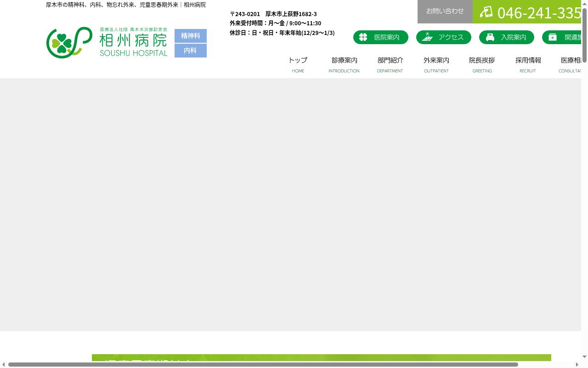Open 診療案内 INTRODUCTION menu
The image size is (588, 368).
(x=344, y=64)
